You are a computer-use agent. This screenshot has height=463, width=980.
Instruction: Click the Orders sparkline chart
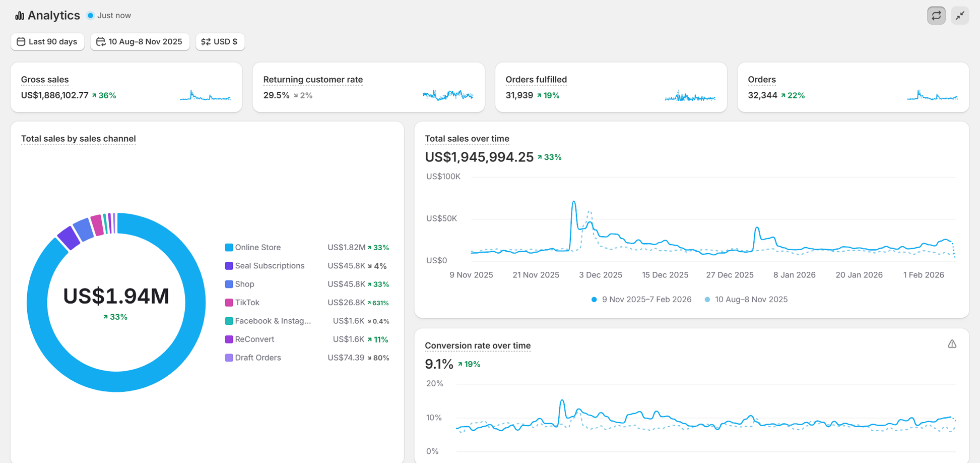tap(932, 95)
